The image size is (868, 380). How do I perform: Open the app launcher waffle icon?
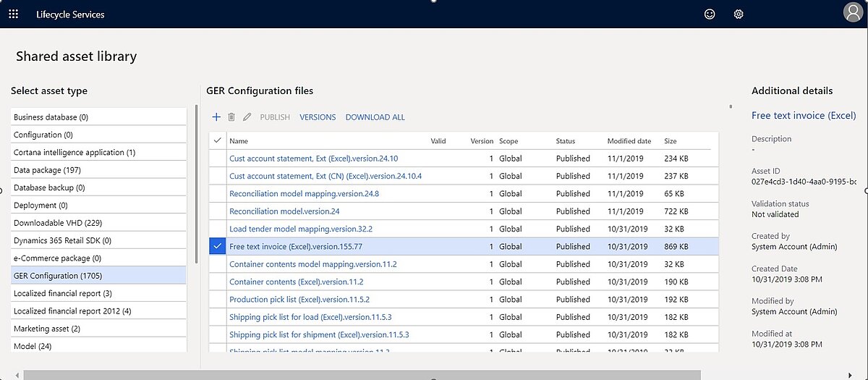tap(14, 14)
